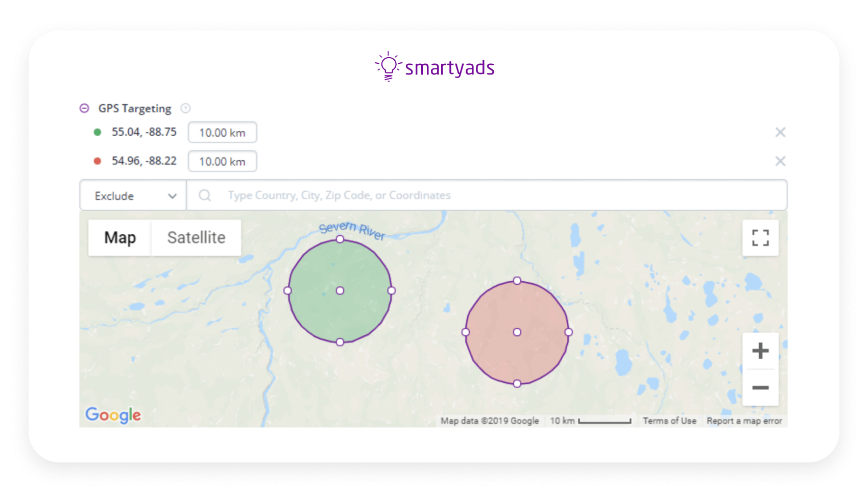Screen dimensions: 868x493
Task: Switch to the Satellite view tab
Action: point(196,237)
